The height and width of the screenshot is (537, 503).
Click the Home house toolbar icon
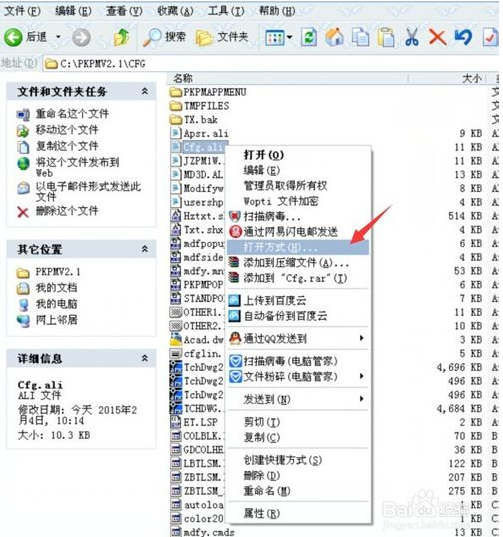(335, 37)
